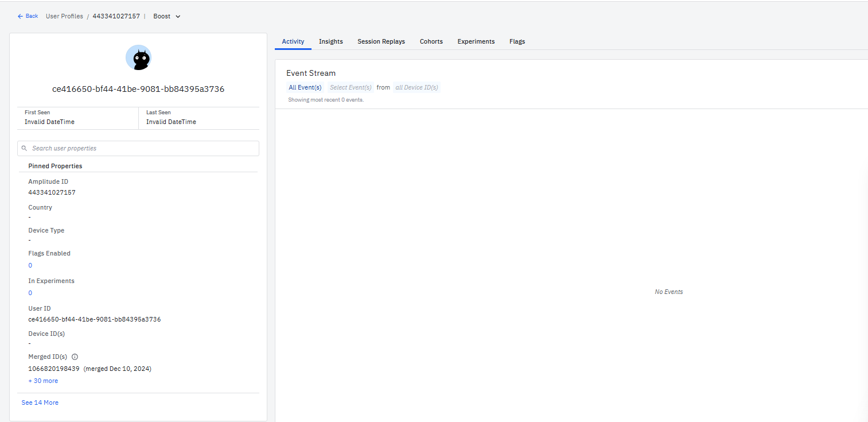This screenshot has width=868, height=422.
Task: Open the Flags tab
Action: 517,41
